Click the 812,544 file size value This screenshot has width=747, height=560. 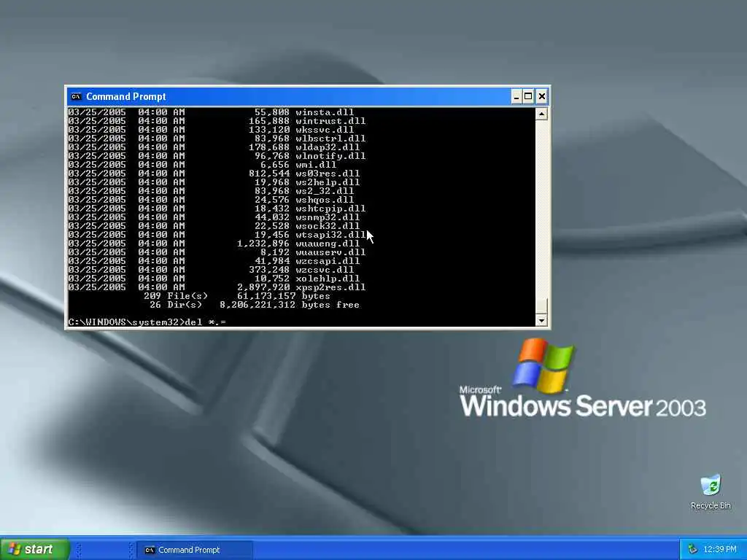point(268,174)
